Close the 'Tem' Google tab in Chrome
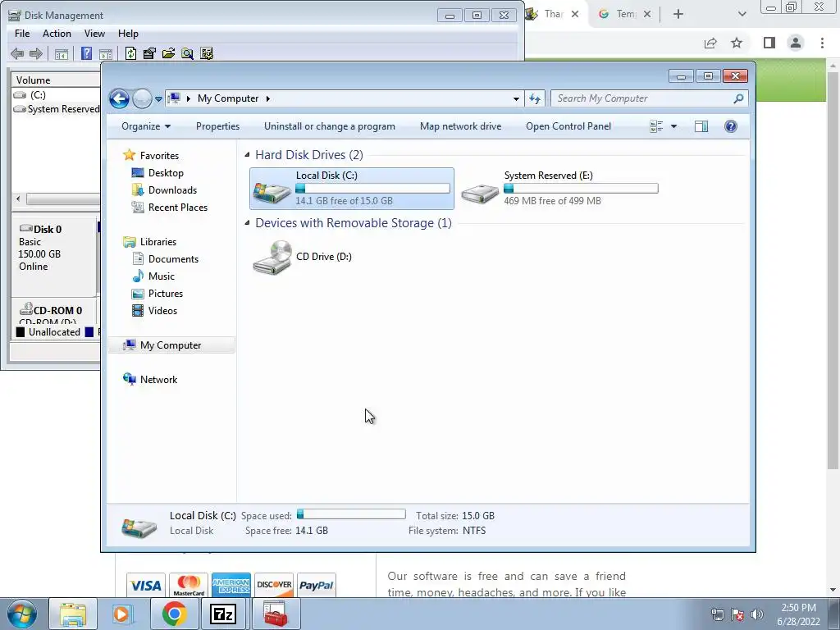840x630 pixels. click(647, 15)
